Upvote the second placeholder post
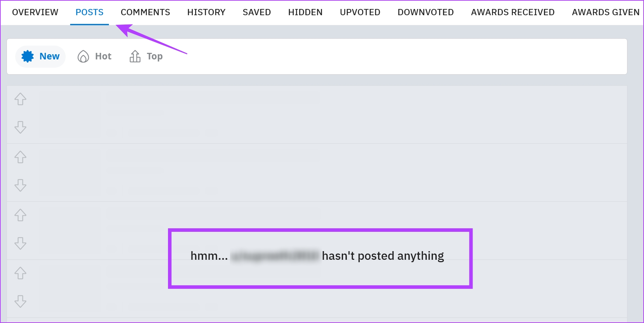The image size is (644, 323). (x=20, y=157)
